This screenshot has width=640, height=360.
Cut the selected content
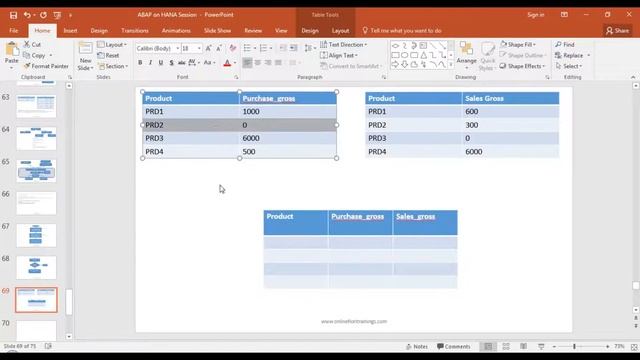click(x=32, y=44)
